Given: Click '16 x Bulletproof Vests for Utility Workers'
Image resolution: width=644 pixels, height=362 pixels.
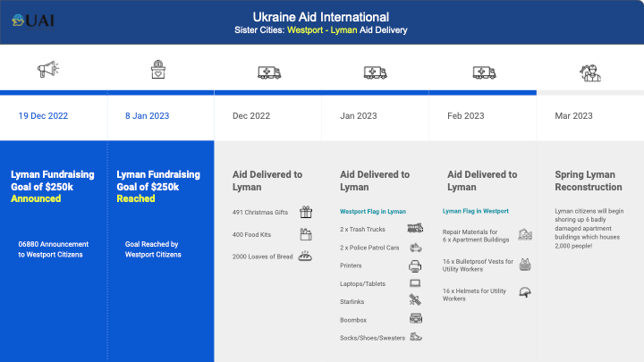Looking at the screenshot, I should [478, 265].
